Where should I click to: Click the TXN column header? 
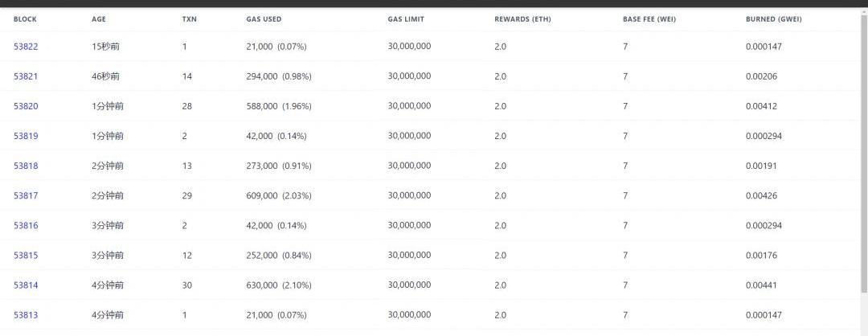pos(190,19)
